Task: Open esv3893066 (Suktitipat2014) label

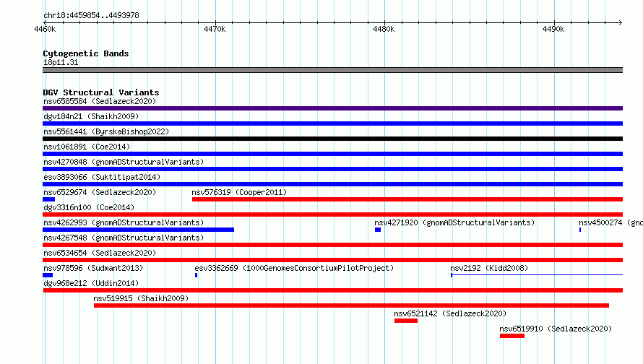Action: (102, 177)
